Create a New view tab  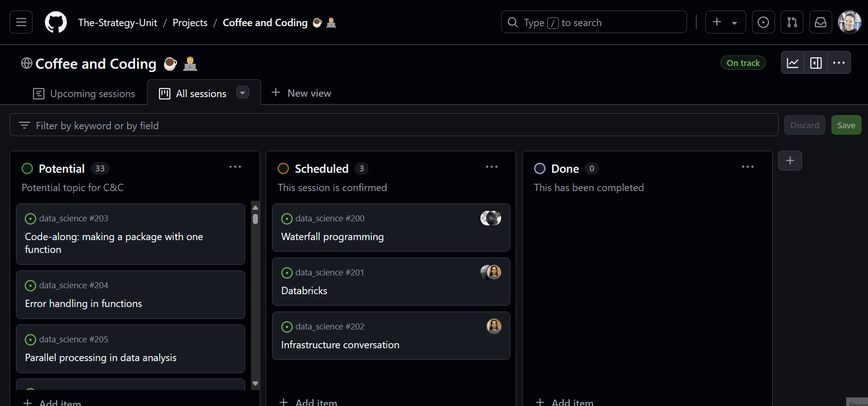click(301, 93)
